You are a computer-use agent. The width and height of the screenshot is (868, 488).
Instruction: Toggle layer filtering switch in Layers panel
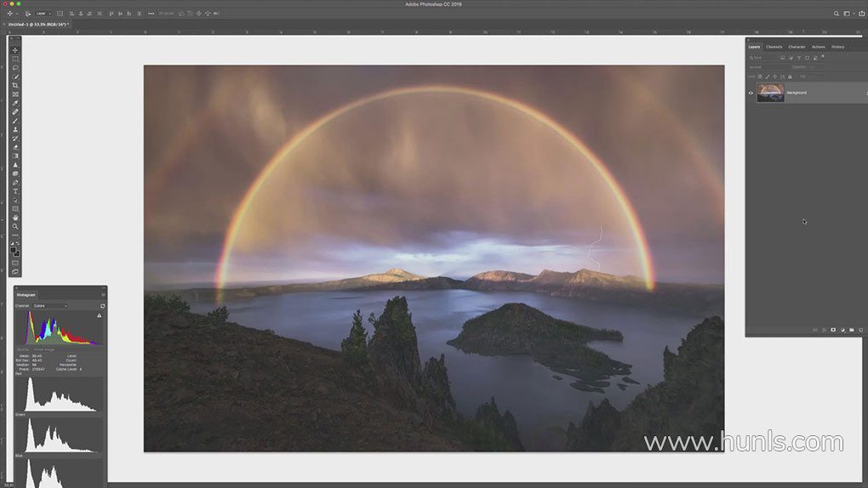pyautogui.click(x=823, y=56)
